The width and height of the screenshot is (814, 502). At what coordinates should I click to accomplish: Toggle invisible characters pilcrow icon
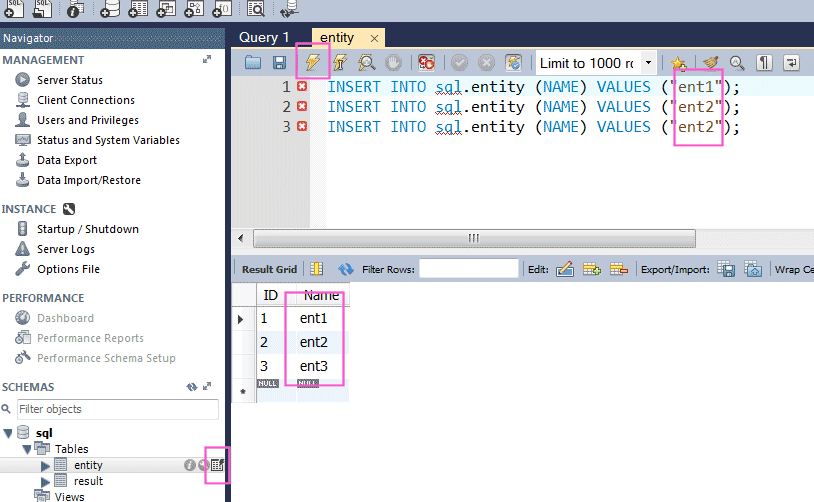764,63
